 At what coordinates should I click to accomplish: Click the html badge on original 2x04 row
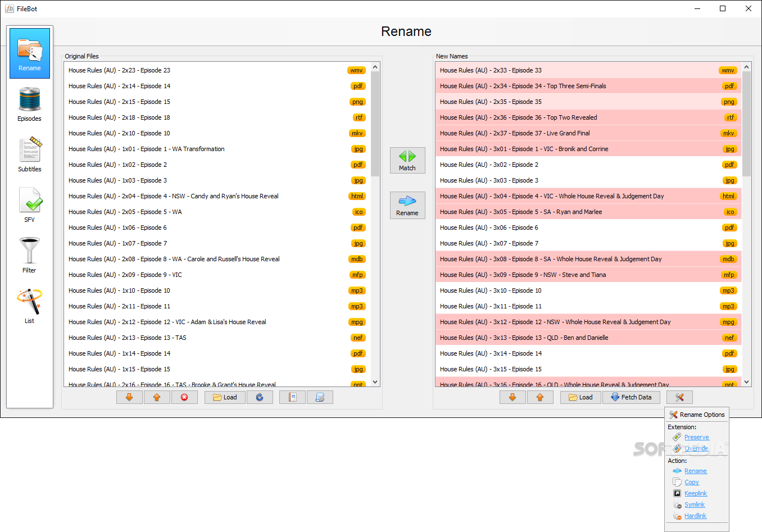coord(357,196)
